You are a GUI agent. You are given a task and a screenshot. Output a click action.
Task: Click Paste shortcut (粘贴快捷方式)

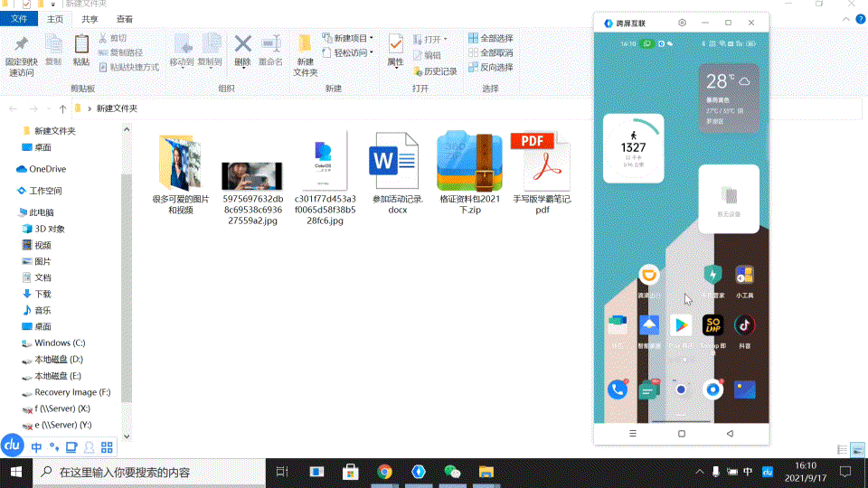point(129,67)
